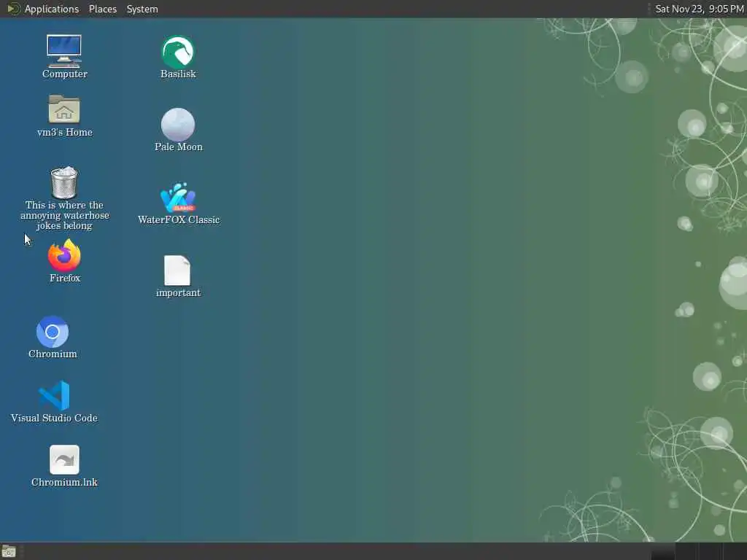Open the Computer desktop icon
Viewport: 747px width, 560px height.
coord(64,51)
